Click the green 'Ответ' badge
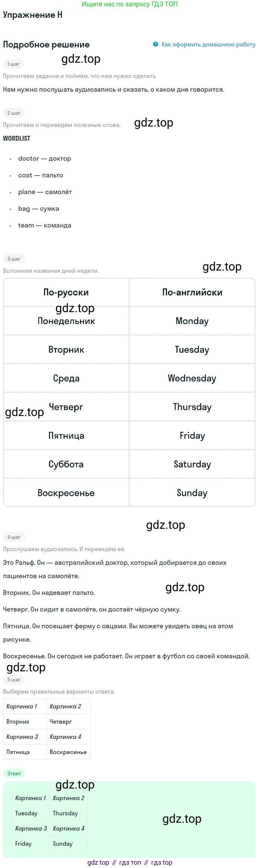 (14, 774)
